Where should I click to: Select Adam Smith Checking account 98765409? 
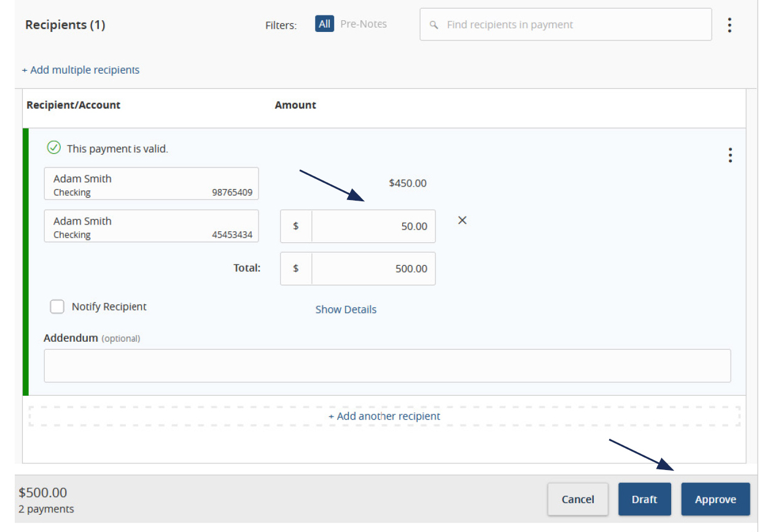(x=151, y=183)
